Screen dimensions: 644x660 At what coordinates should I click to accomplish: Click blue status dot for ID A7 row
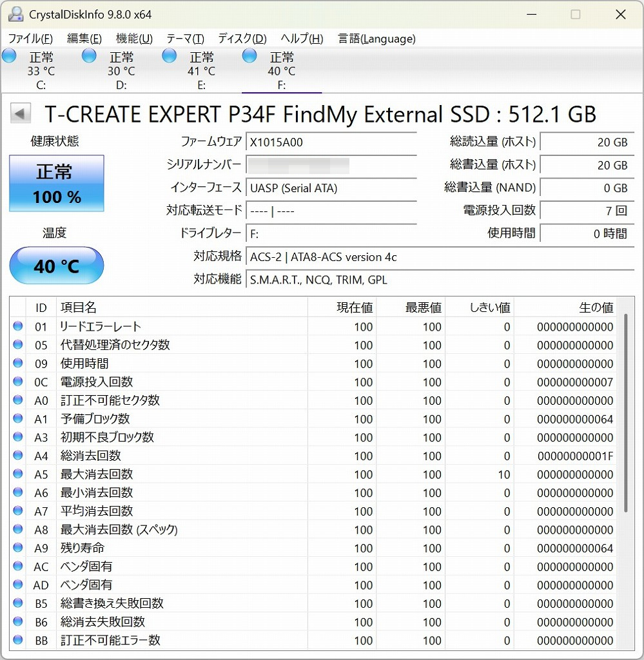17,510
